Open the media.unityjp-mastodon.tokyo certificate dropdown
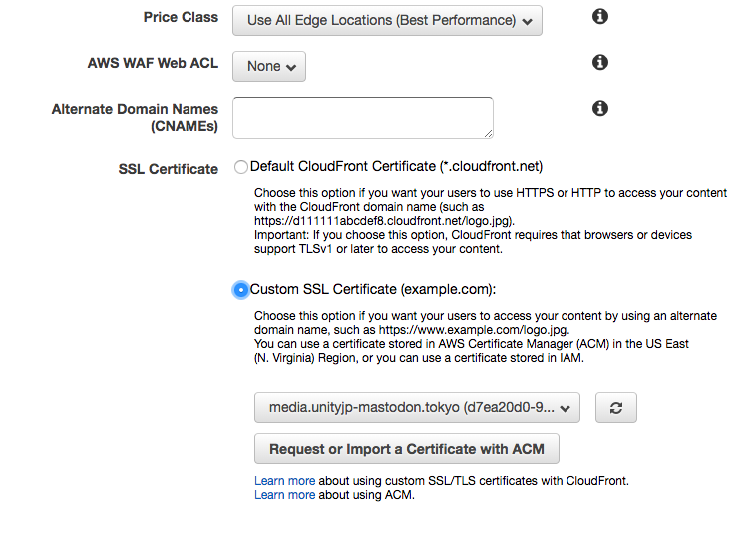756x535 pixels. point(417,407)
